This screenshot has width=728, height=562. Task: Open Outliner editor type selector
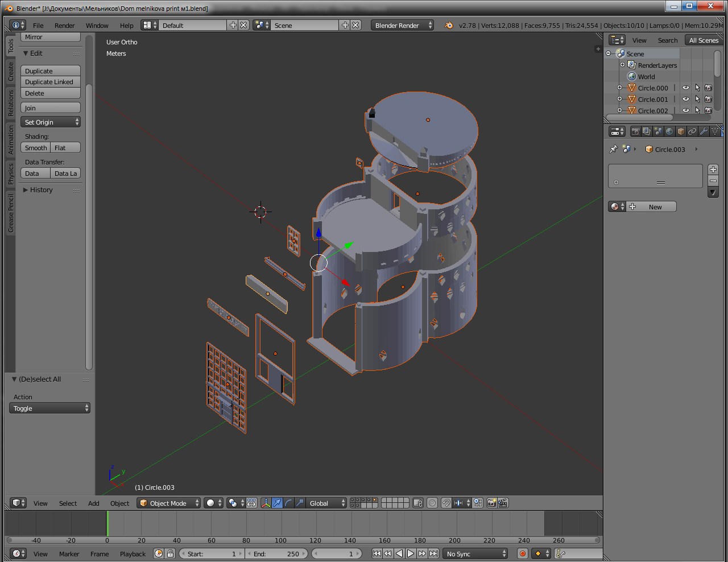click(617, 40)
